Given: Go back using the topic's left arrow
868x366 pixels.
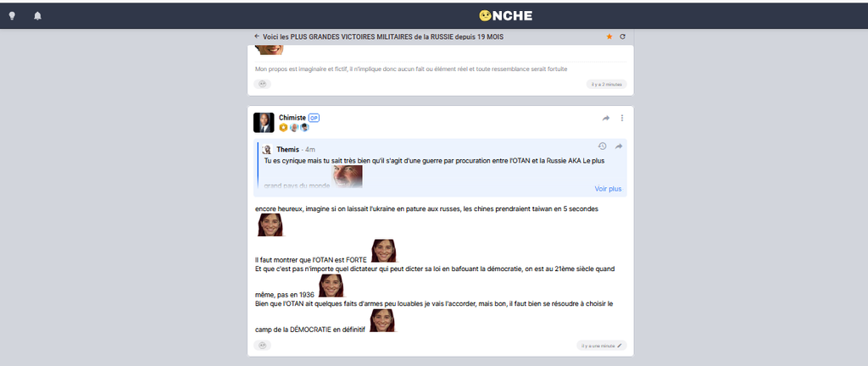Looking at the screenshot, I should [257, 36].
